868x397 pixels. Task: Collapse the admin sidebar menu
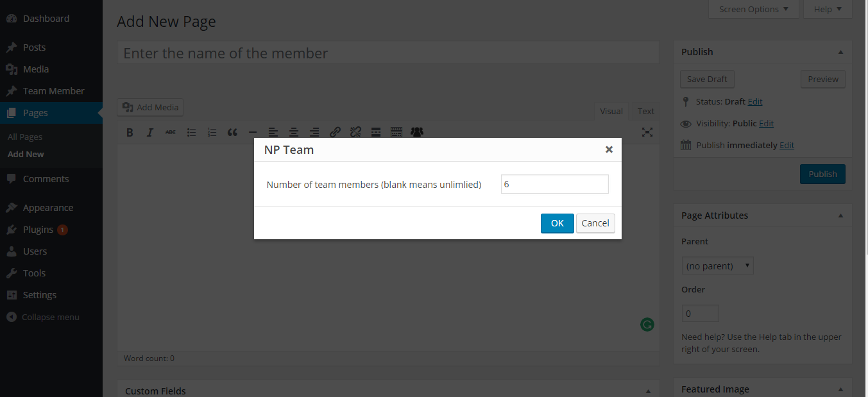pos(51,317)
